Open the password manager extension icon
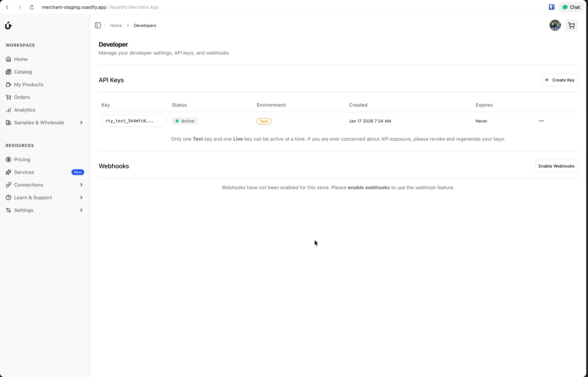Image resolution: width=588 pixels, height=377 pixels. tap(551, 7)
